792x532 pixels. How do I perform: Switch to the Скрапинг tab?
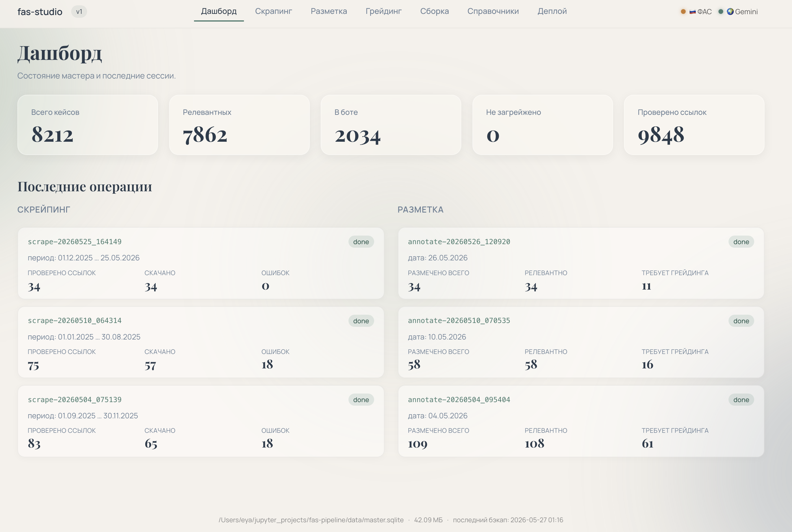coord(273,11)
